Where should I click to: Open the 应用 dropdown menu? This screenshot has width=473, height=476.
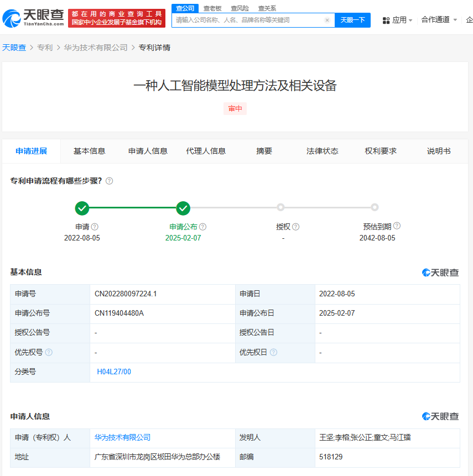[x=399, y=20]
